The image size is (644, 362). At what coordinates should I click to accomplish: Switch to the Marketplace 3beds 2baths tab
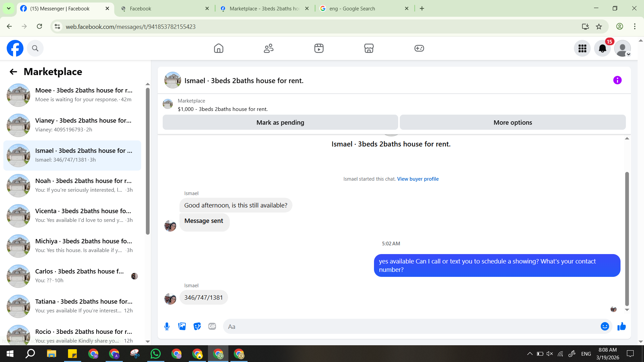pyautogui.click(x=264, y=9)
